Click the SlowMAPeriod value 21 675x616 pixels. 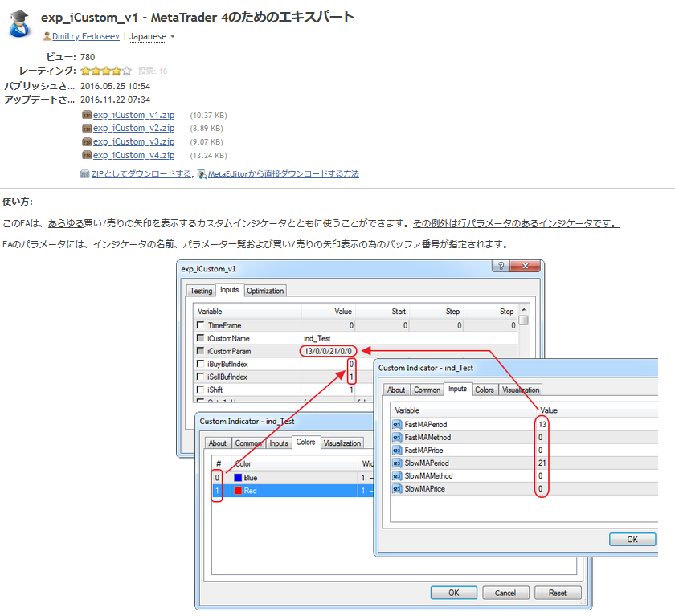point(542,463)
